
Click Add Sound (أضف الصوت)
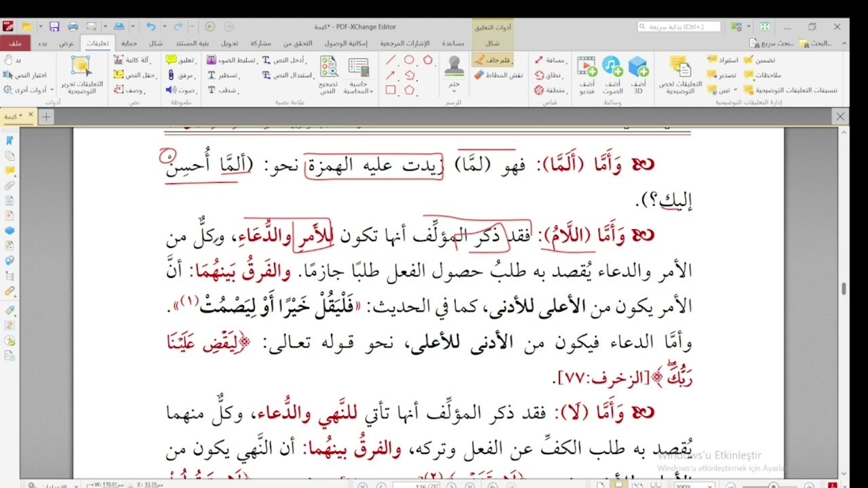pyautogui.click(x=612, y=75)
